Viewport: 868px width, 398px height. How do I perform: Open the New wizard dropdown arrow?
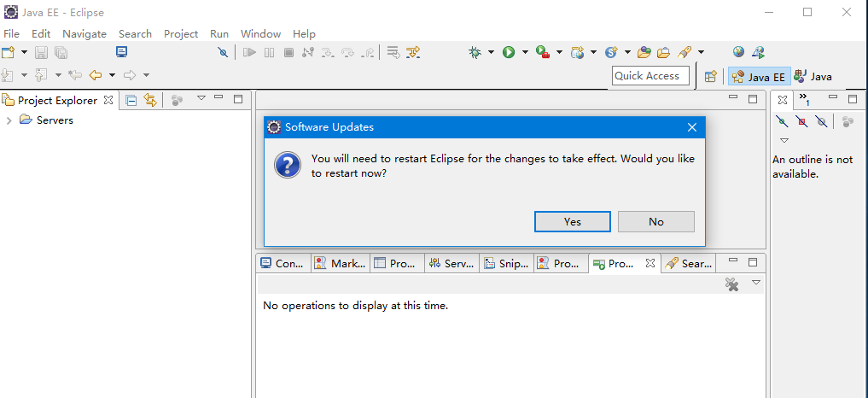pyautogui.click(x=24, y=53)
